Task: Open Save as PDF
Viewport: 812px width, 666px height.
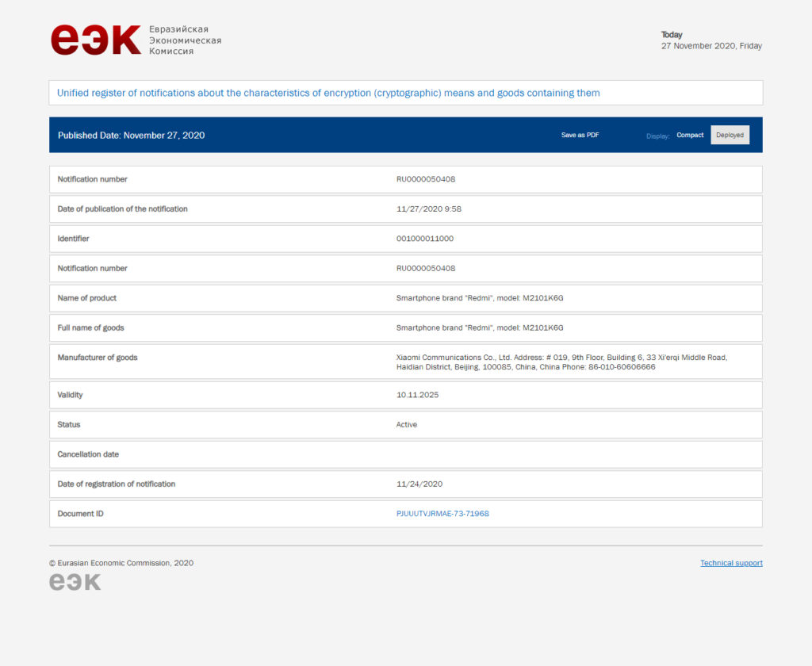Action: coord(580,135)
